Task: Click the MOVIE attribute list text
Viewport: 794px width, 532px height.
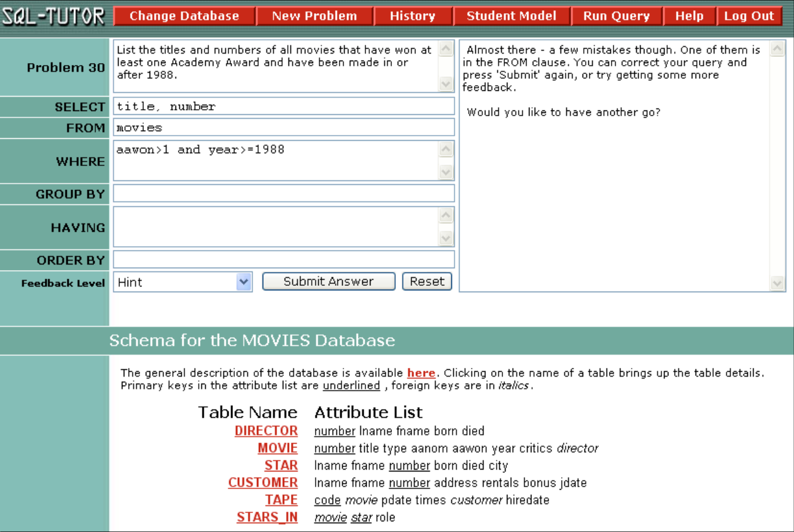Action: [x=456, y=449]
